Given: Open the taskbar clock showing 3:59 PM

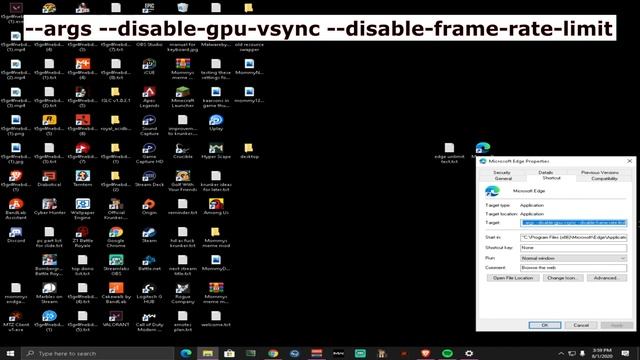Looking at the screenshot, I should pyautogui.click(x=602, y=353).
